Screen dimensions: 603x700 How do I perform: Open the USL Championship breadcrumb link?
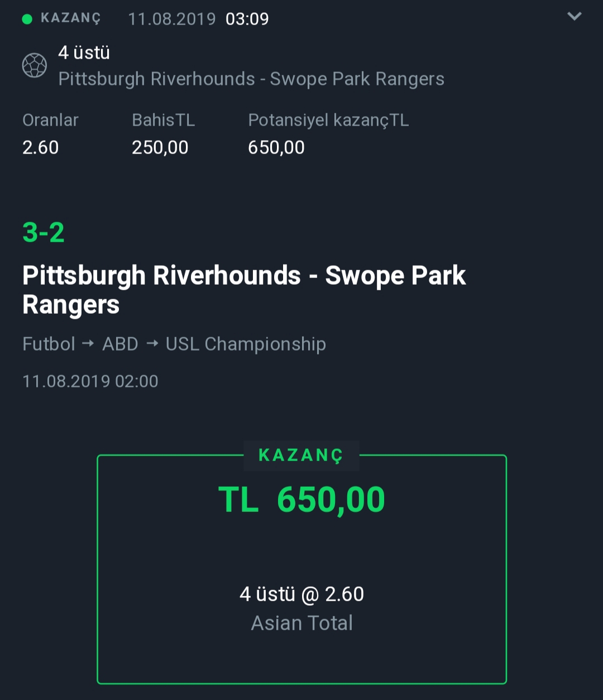point(246,344)
